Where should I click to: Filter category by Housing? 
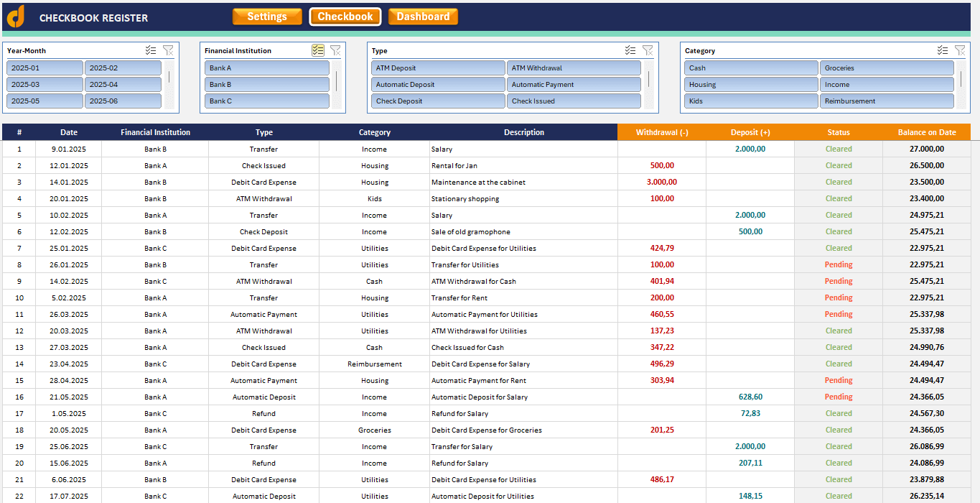point(751,85)
